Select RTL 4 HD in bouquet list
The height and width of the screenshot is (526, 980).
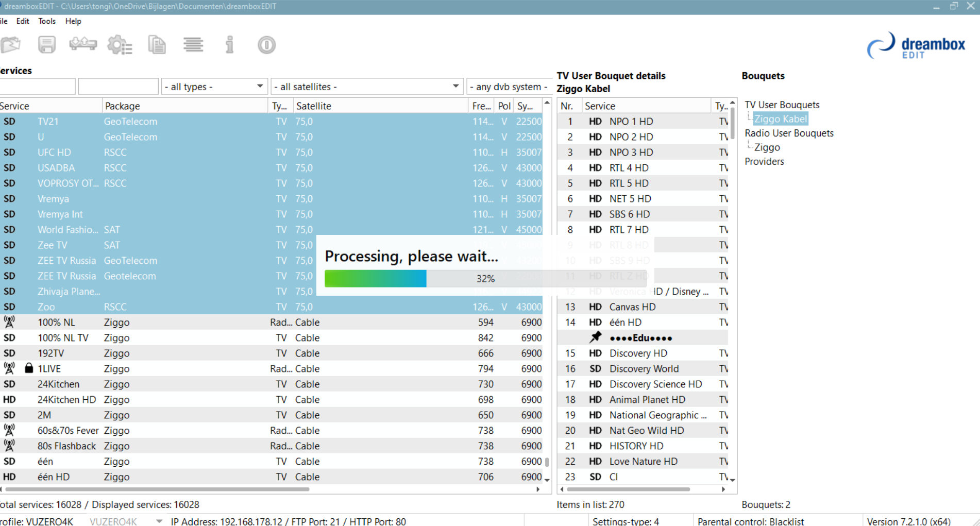click(x=643, y=167)
